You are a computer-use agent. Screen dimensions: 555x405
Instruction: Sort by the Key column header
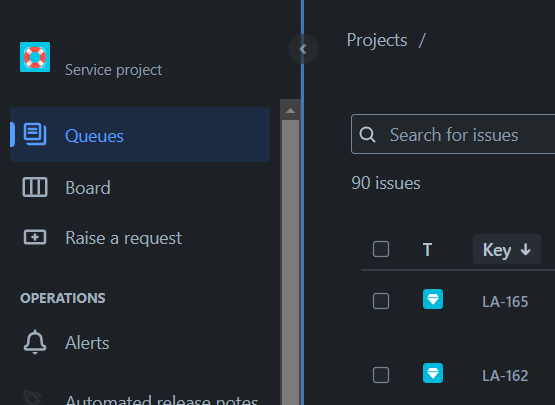pos(507,249)
